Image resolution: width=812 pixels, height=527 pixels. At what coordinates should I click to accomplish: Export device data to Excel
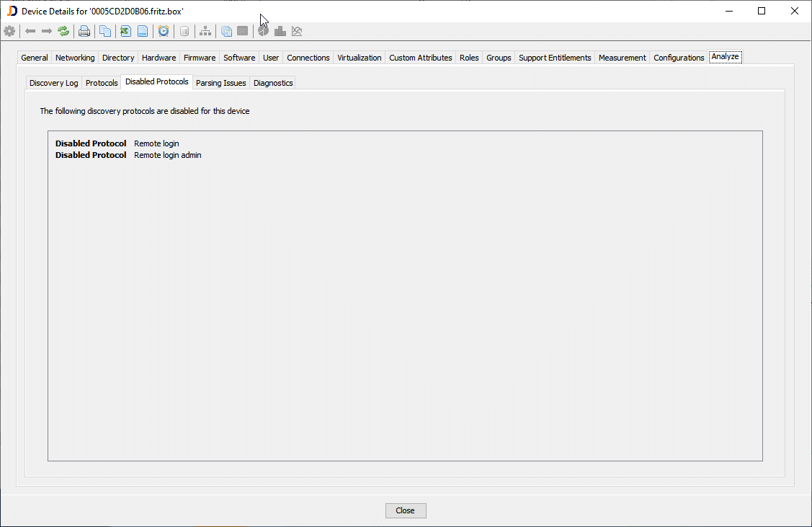coord(125,31)
